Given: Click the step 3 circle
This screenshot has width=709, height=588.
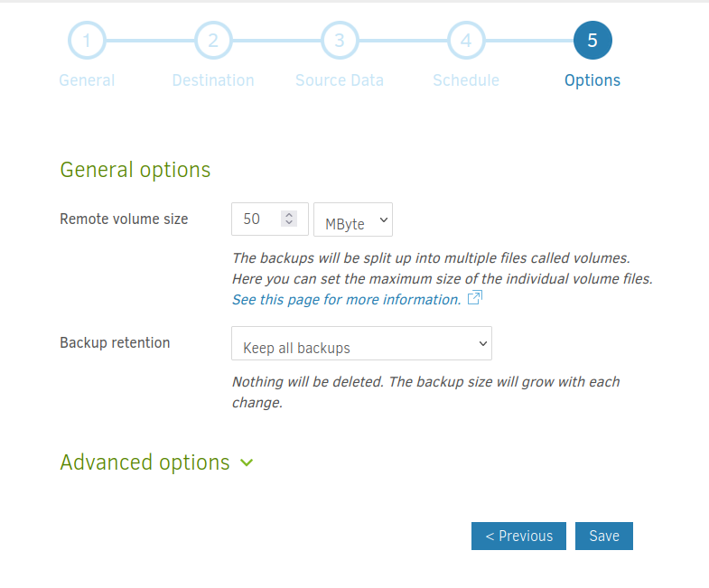Looking at the screenshot, I should pos(340,40).
